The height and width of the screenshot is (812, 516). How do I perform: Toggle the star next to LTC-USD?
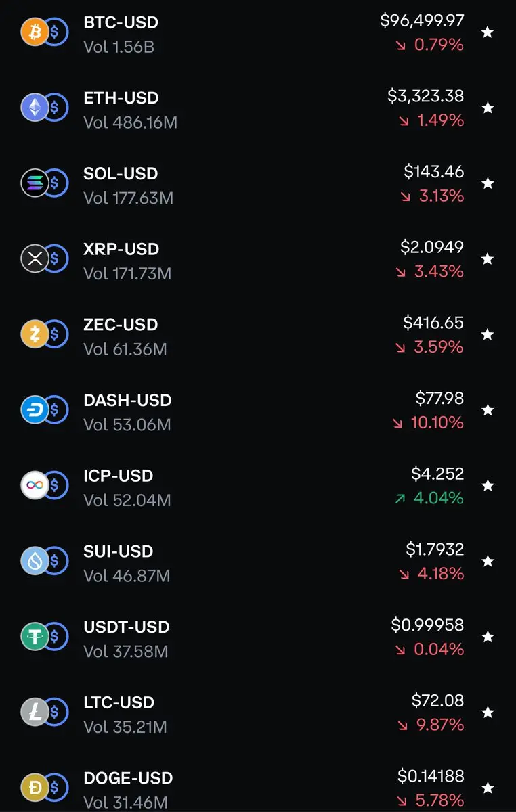[487, 712]
